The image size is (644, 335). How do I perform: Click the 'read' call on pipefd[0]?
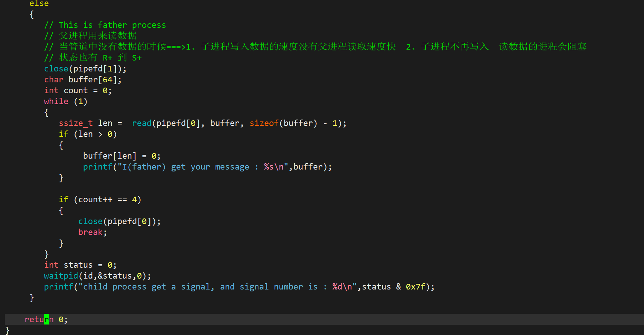[x=142, y=123]
